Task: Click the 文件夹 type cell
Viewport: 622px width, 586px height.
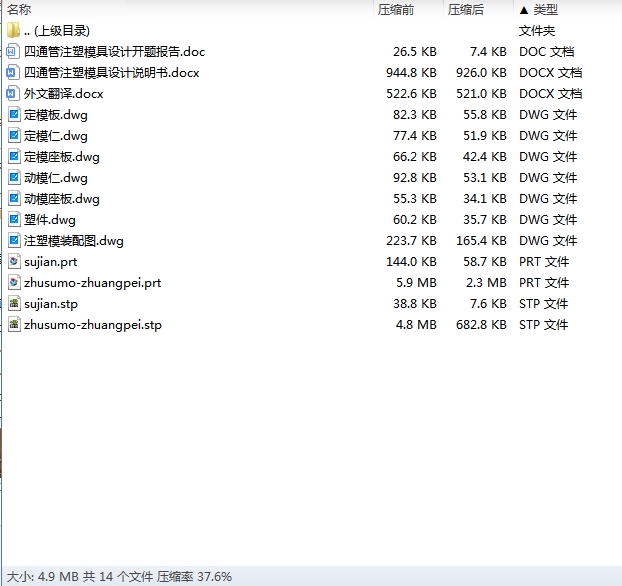Action: (x=537, y=31)
